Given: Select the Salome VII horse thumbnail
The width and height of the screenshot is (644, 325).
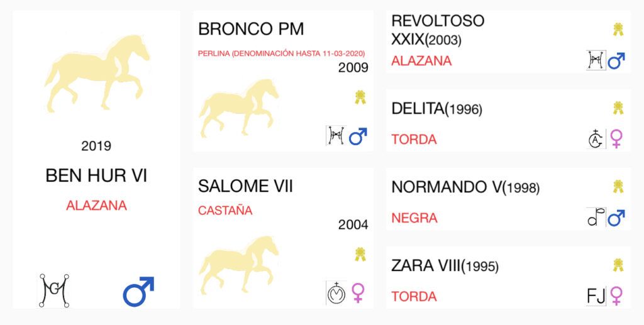Looking at the screenshot, I should point(238,265).
